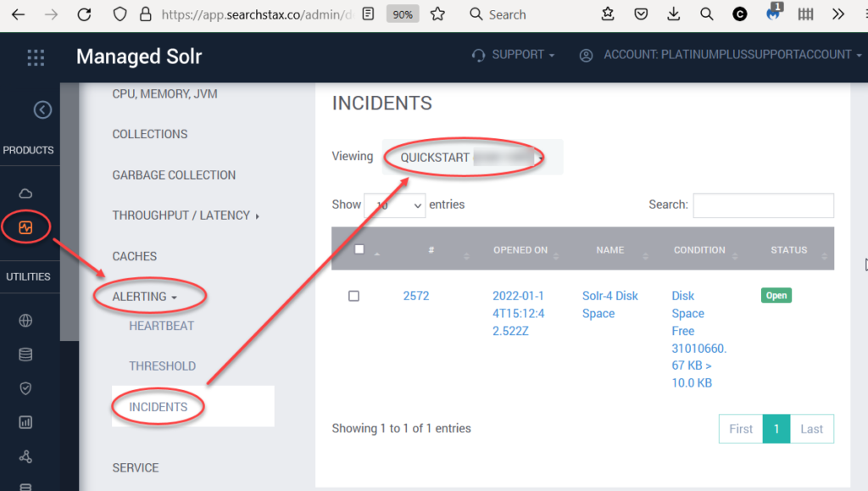Screen dimensions: 868x491
Task: Open HEARTBEAT under Alerting
Action: coord(162,326)
